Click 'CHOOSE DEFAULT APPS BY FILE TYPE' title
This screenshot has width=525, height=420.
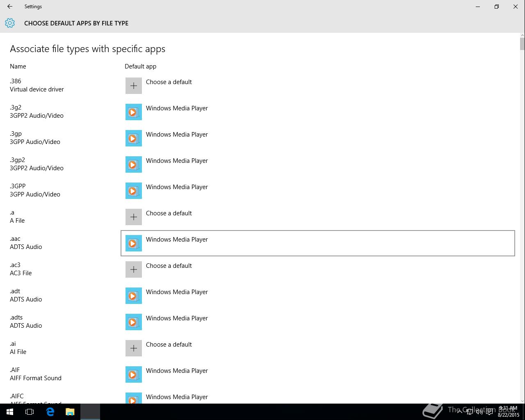pos(76,23)
